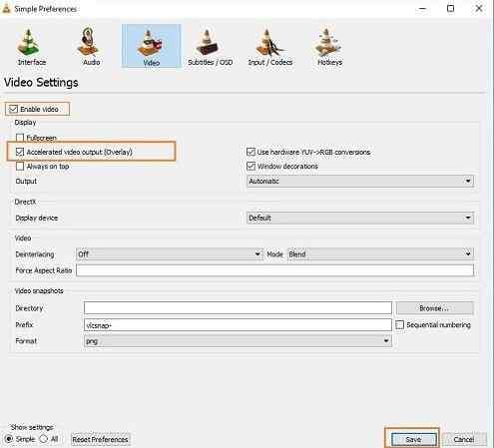Select the Video preferences category
This screenshot has height=448, width=494.
coord(152,46)
